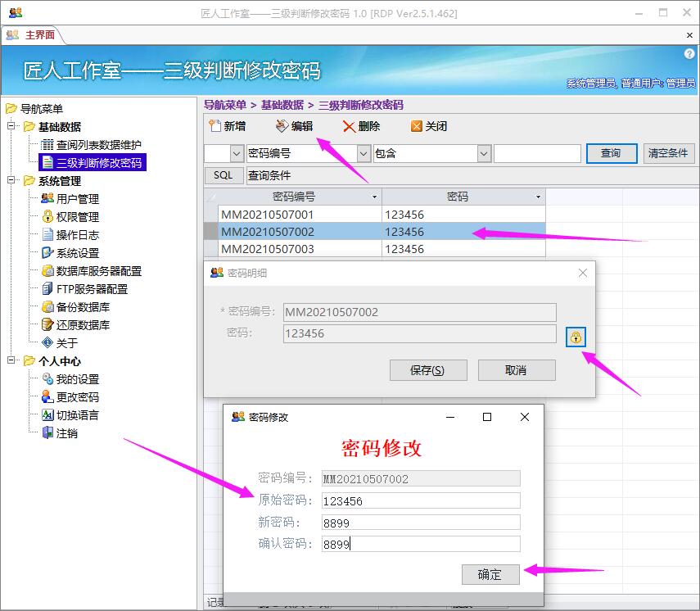Close the 密码修改 dialog window
This screenshot has width=700, height=611.
[x=525, y=417]
